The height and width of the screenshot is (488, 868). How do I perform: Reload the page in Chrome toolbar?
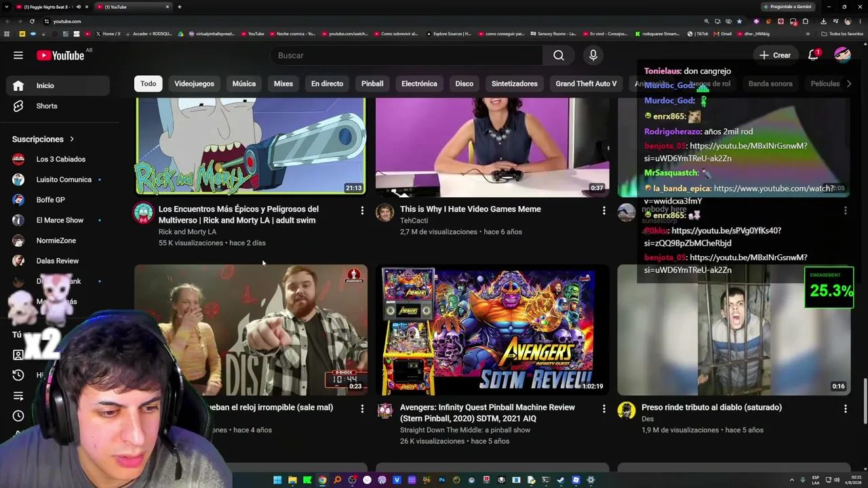click(x=32, y=21)
